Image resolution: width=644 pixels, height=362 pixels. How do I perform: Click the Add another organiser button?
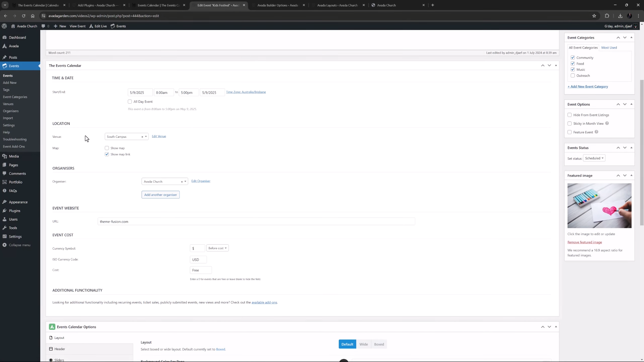point(160,194)
